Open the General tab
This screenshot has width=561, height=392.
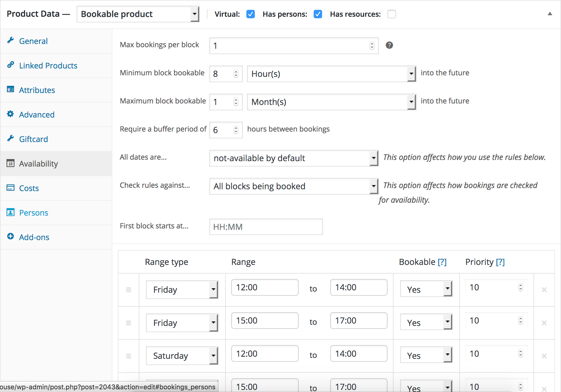(x=56, y=41)
